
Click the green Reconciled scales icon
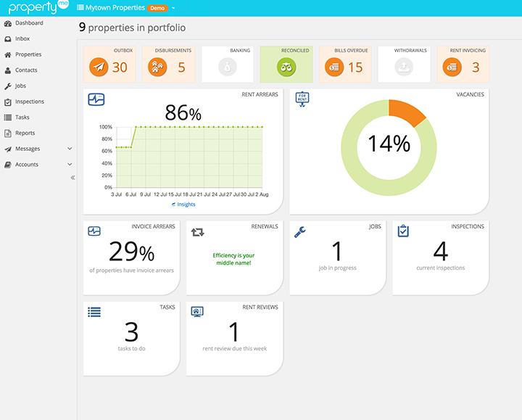tap(286, 67)
